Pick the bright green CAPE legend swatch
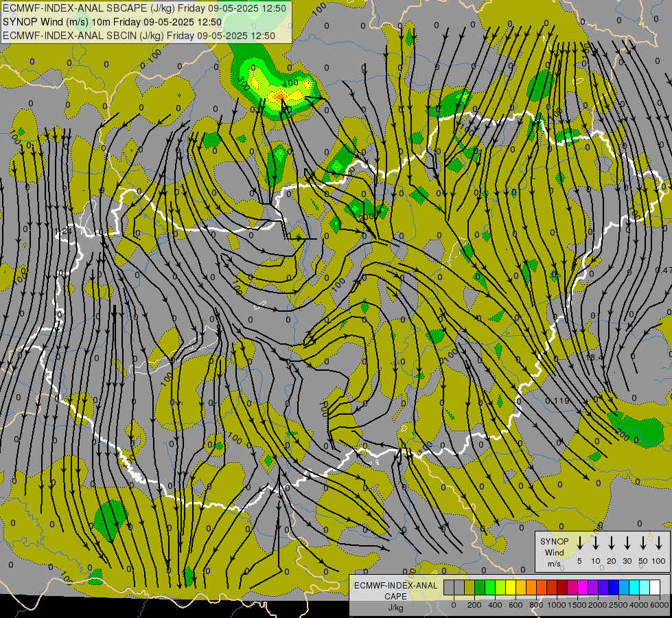This screenshot has height=618, width=672. tap(490, 587)
